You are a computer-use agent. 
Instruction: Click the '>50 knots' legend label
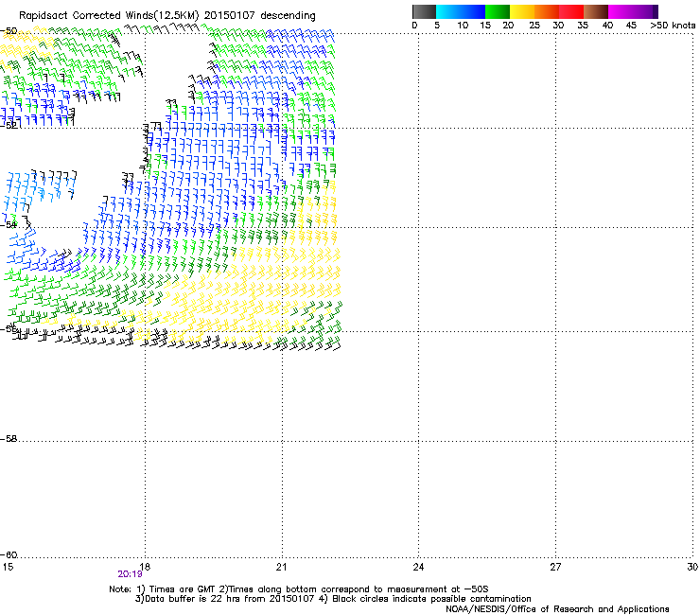pyautogui.click(x=673, y=26)
